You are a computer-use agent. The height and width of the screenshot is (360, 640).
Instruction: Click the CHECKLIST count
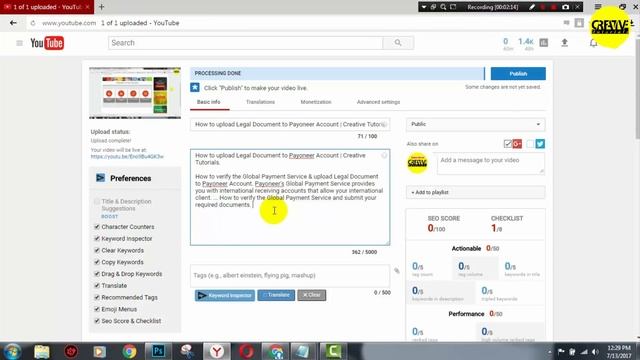pos(496,228)
